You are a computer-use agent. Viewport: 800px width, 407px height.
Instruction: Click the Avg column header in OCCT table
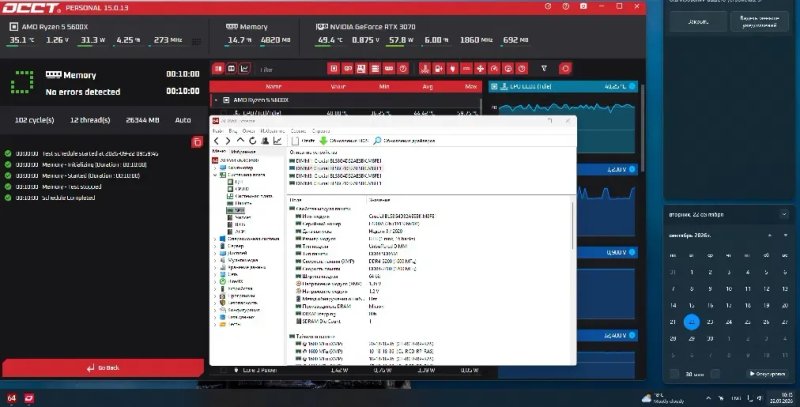click(428, 87)
